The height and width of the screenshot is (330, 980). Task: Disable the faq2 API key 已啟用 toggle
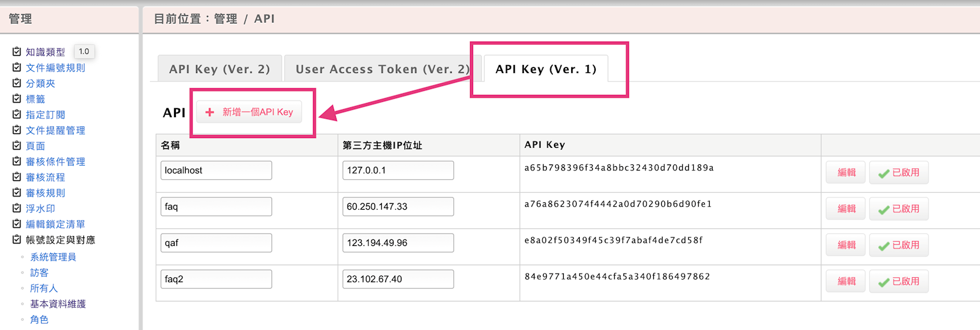coord(898,282)
